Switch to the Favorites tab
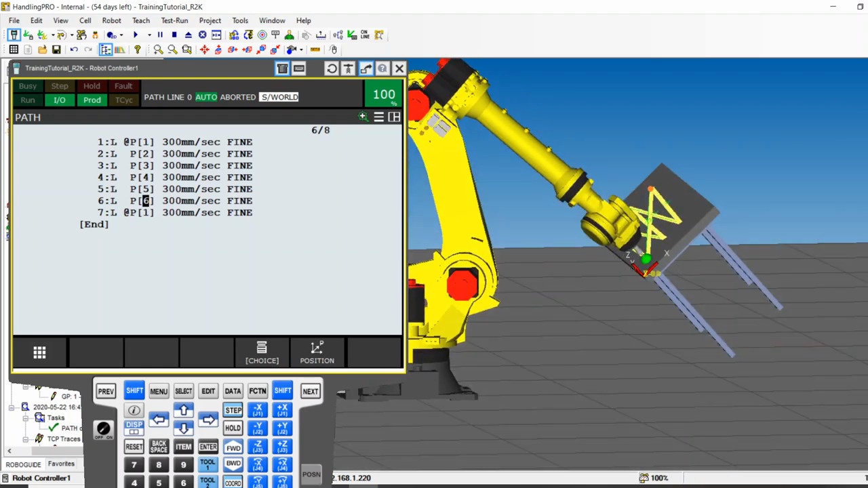This screenshot has height=488, width=868. 61,464
